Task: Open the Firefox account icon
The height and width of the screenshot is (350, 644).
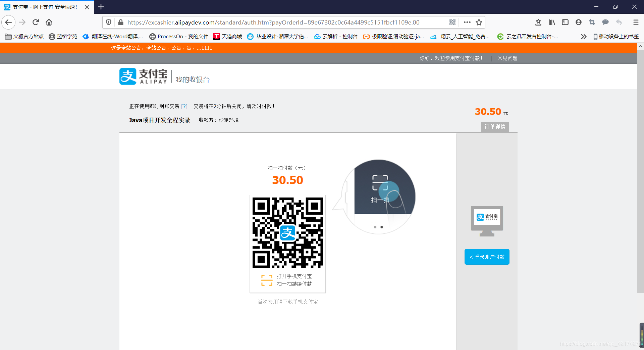Action: coord(579,23)
